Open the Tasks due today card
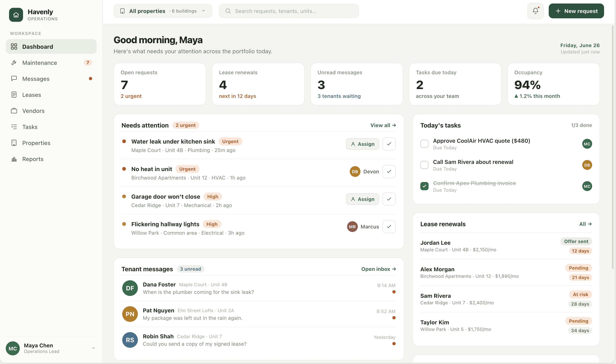The height and width of the screenshot is (364, 616). pyautogui.click(x=455, y=84)
